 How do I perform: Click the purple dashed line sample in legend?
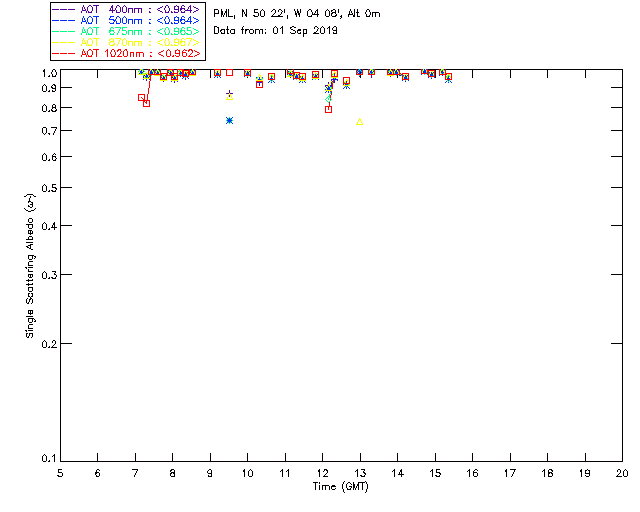pos(64,9)
